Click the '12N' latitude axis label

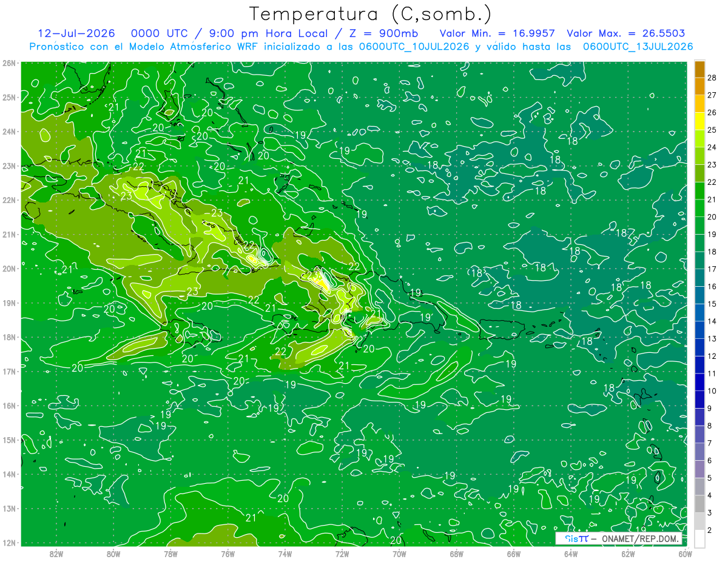pyautogui.click(x=8, y=543)
